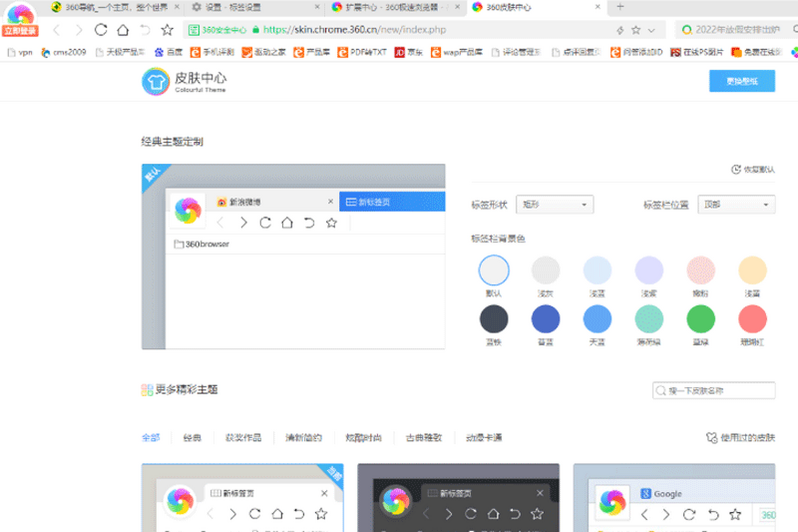
Task: Expand the chevron next to address bar star
Action: (651, 30)
